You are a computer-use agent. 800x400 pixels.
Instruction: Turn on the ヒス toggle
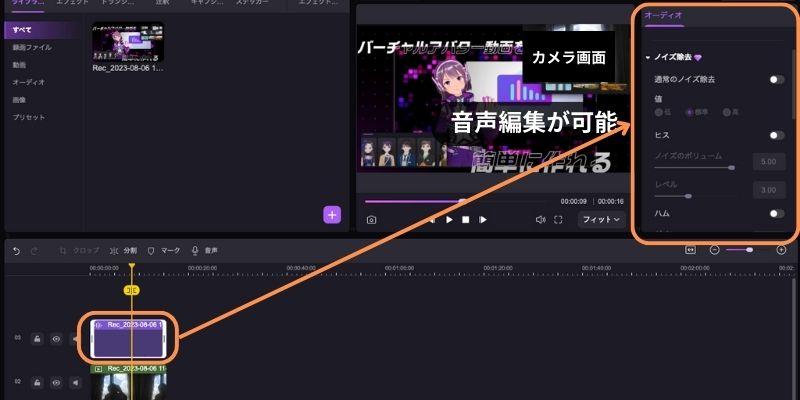tap(777, 135)
